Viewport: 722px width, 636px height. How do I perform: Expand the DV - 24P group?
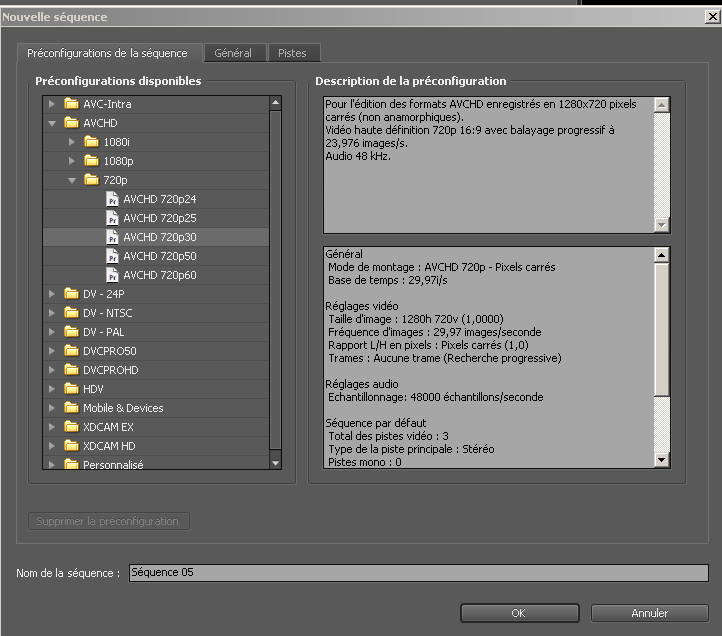[52, 294]
